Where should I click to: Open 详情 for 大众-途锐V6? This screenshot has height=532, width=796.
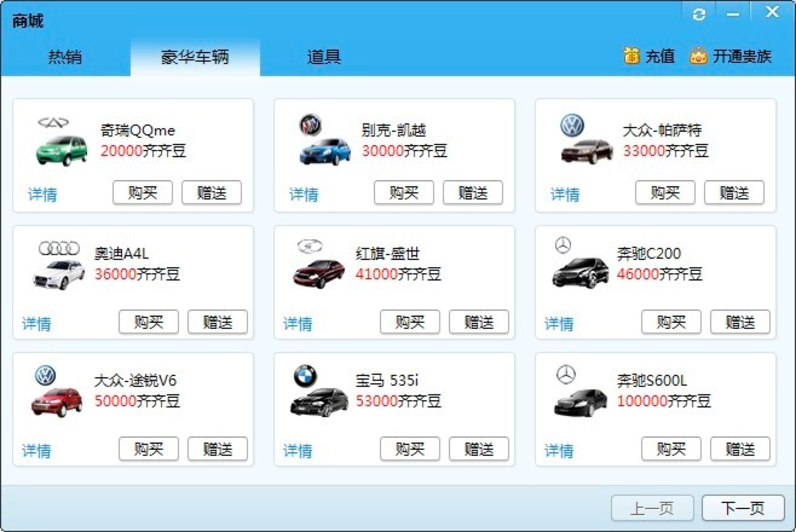click(x=38, y=450)
